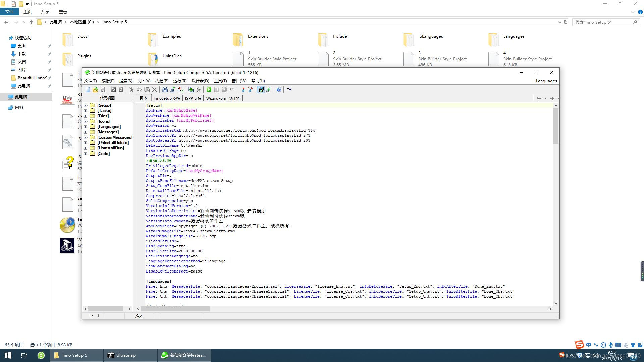Viewport: 644px width, 362px height.
Task: Toggle the highlighted code view panel icon
Action: 261,89
